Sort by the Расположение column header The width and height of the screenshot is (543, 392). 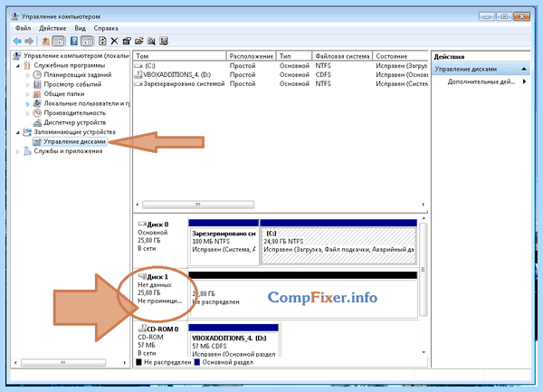click(251, 56)
